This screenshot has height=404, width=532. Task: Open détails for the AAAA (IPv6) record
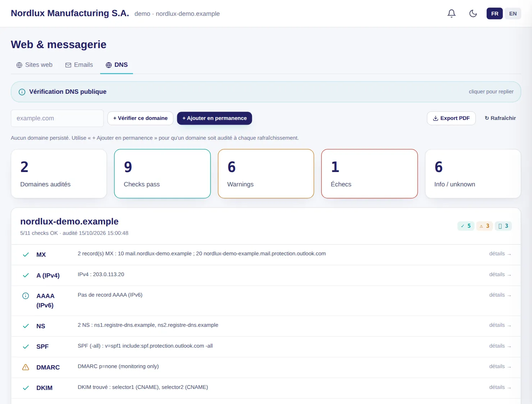[500, 295]
